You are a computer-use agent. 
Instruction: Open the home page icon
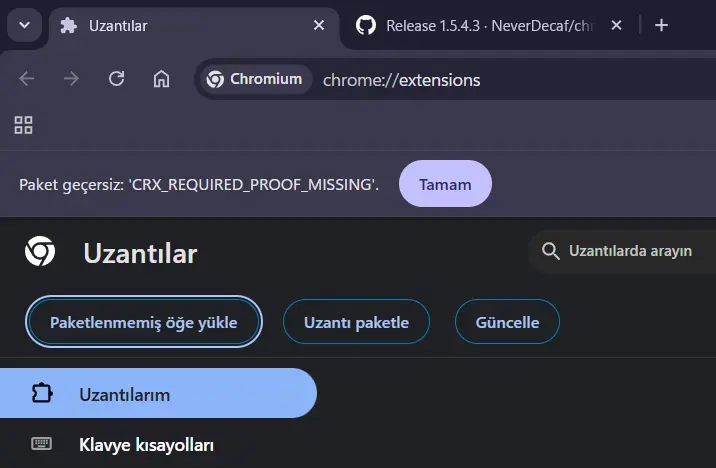(161, 79)
